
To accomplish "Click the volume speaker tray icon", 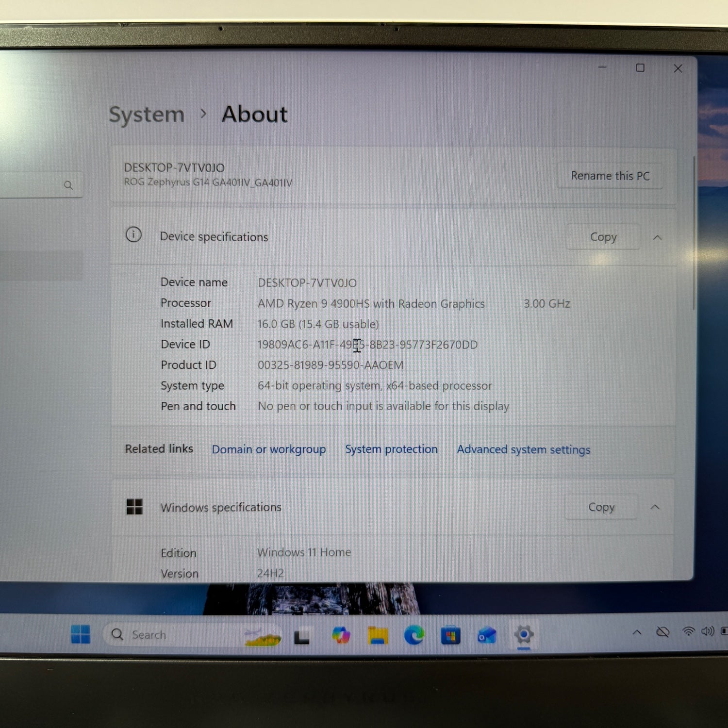I will (x=707, y=631).
